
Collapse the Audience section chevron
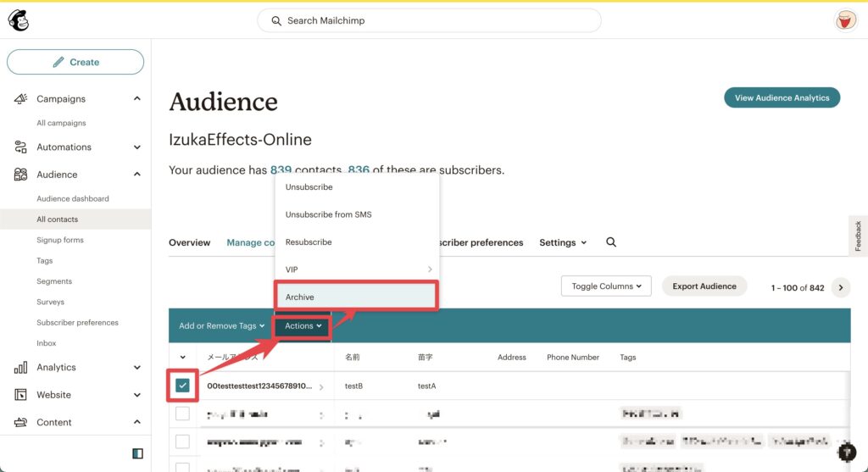(x=137, y=175)
